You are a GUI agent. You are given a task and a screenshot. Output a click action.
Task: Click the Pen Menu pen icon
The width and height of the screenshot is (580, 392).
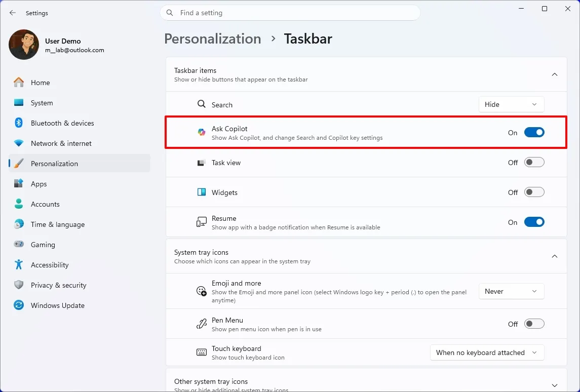click(x=201, y=324)
